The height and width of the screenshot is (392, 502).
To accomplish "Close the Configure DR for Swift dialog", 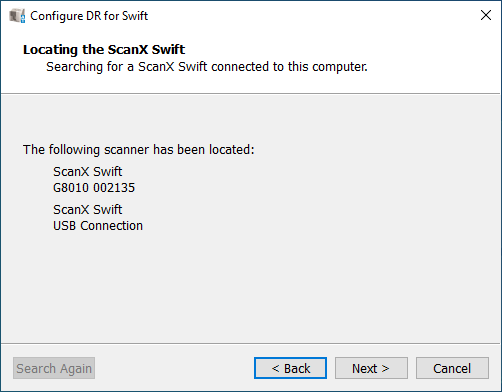I will (486, 15).
